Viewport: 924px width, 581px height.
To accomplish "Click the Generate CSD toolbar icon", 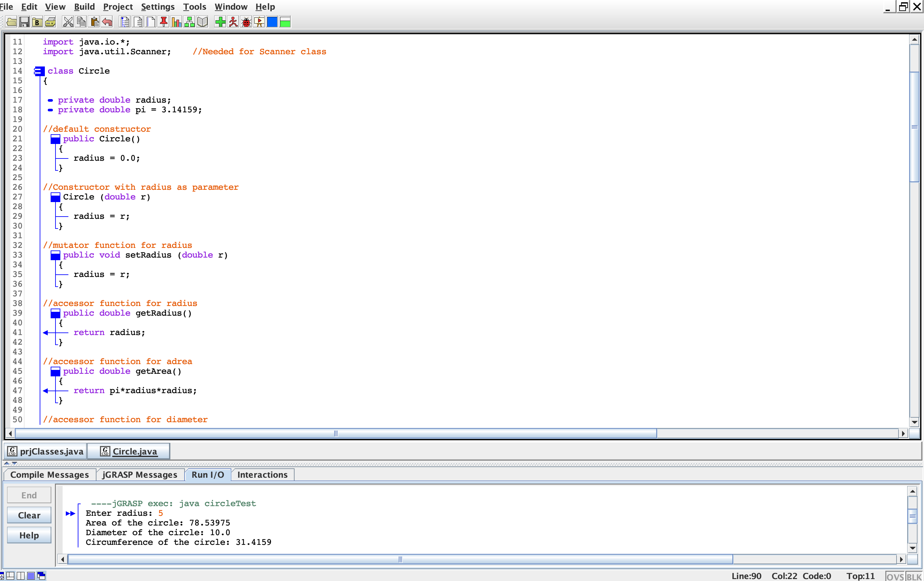I will coord(125,22).
